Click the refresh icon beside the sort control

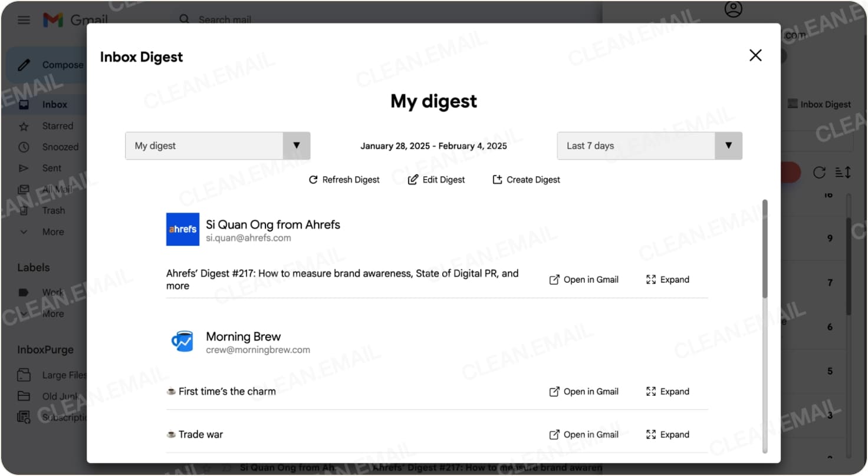pyautogui.click(x=820, y=172)
